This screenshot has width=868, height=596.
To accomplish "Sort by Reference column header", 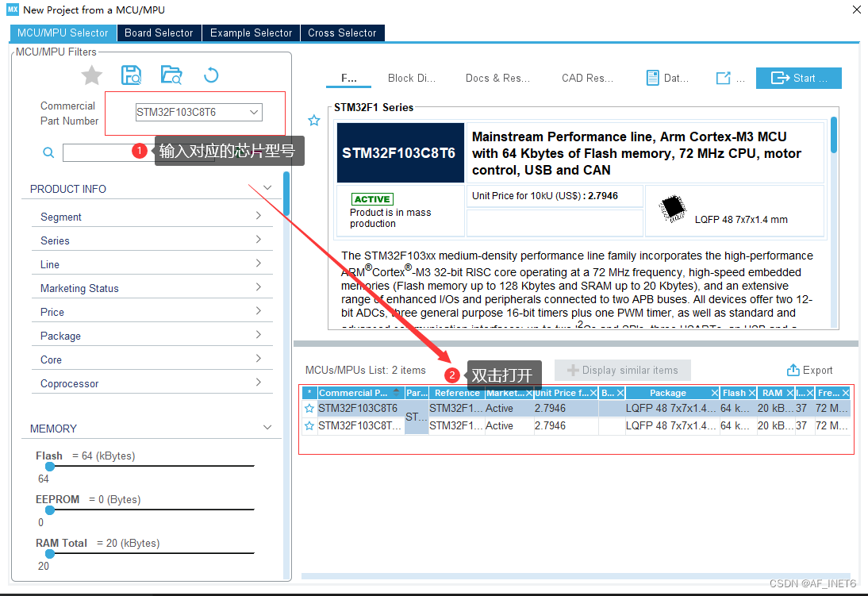I will tap(457, 393).
